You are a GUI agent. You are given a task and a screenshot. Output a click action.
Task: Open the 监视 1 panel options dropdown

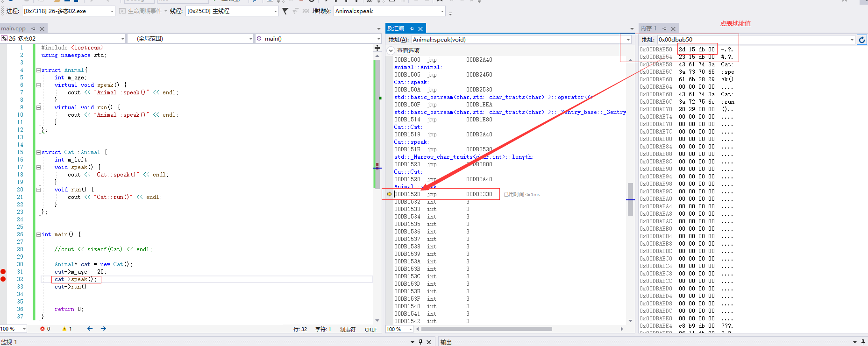point(412,342)
